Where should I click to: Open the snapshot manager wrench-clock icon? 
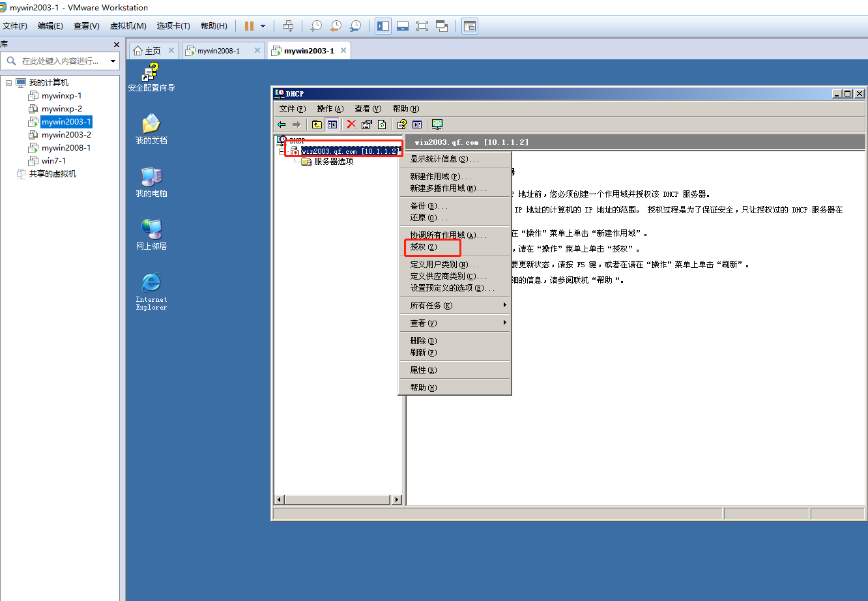coord(354,26)
